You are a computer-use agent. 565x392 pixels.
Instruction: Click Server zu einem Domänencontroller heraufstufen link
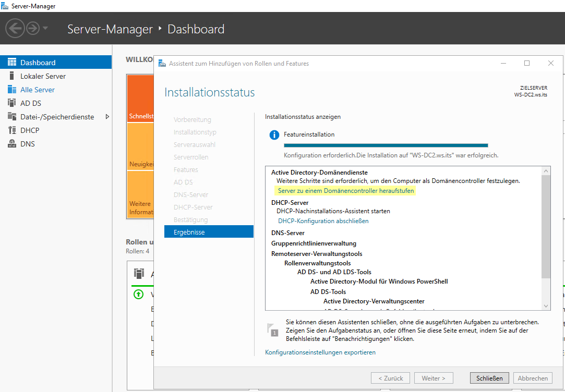pos(346,190)
